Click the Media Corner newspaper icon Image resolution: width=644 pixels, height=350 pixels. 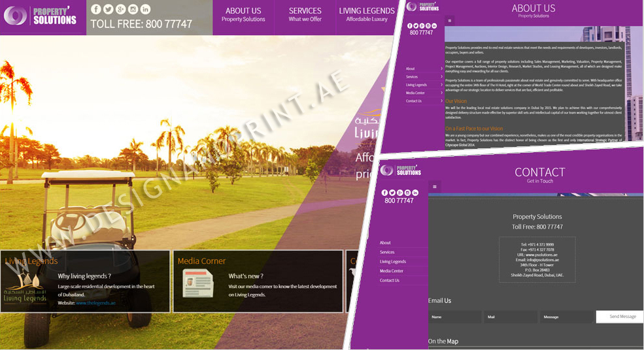(x=197, y=285)
